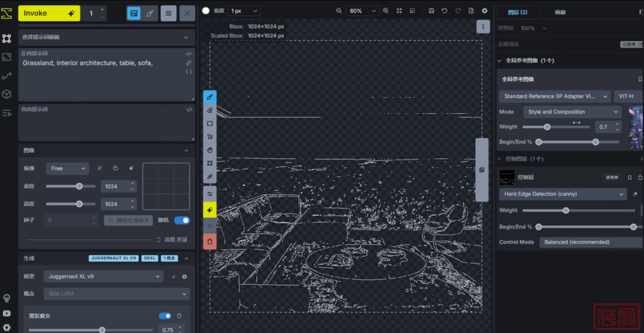Switch to the 图层 (2) layers tab
This screenshot has height=333, width=644.
[x=517, y=12]
